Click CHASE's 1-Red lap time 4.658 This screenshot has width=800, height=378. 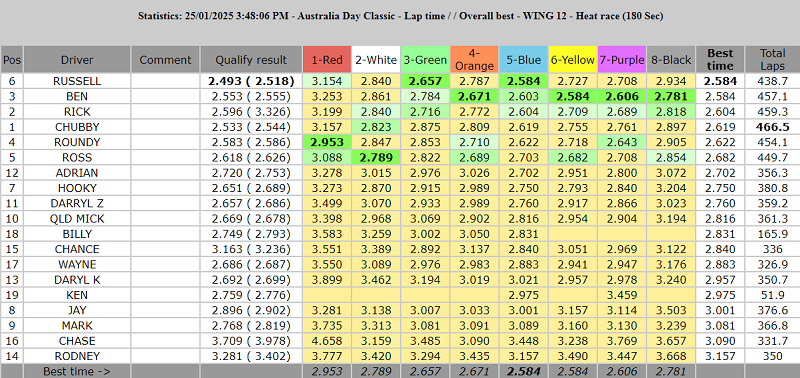click(x=327, y=341)
